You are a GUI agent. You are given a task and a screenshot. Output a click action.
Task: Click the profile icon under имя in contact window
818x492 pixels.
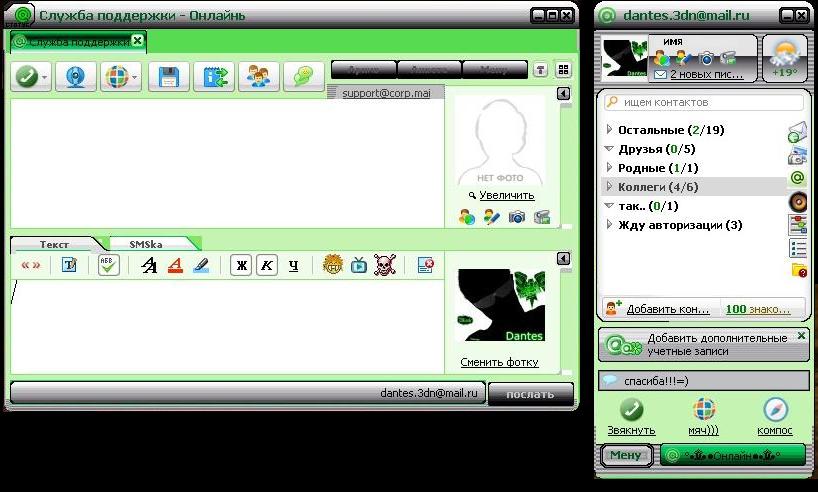[x=662, y=57]
